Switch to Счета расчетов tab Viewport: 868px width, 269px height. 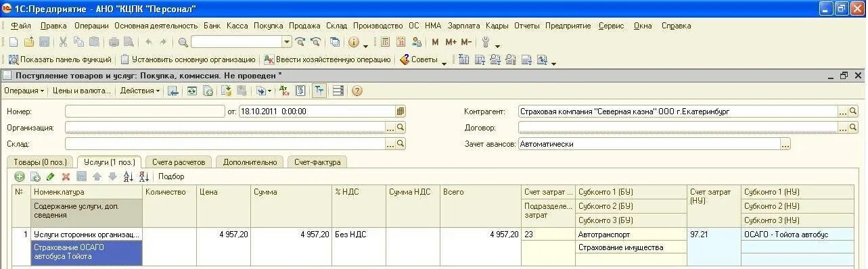coord(179,162)
